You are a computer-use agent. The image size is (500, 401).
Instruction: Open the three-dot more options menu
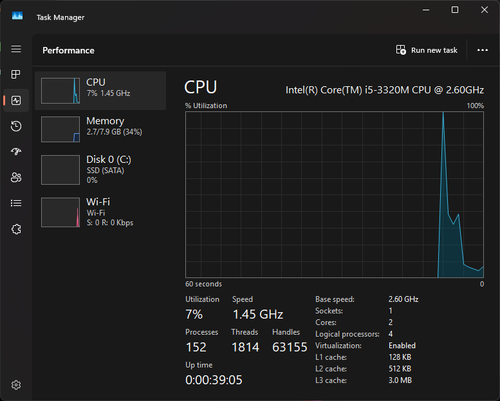click(482, 50)
